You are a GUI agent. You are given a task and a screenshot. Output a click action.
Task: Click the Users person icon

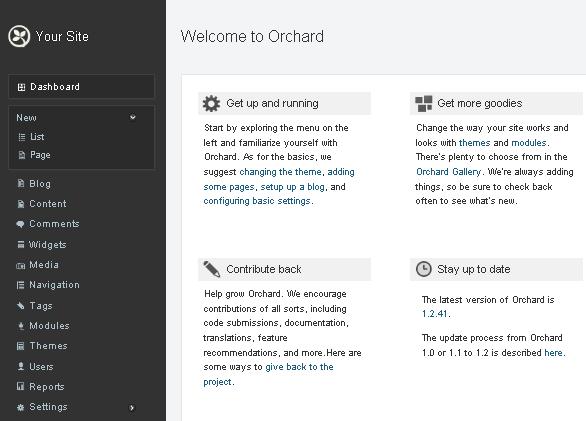click(x=21, y=366)
